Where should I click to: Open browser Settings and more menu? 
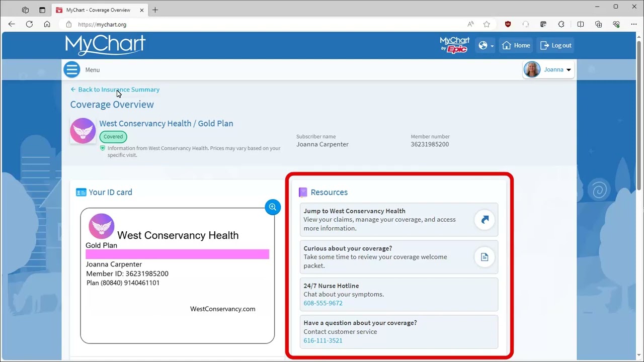633,24
